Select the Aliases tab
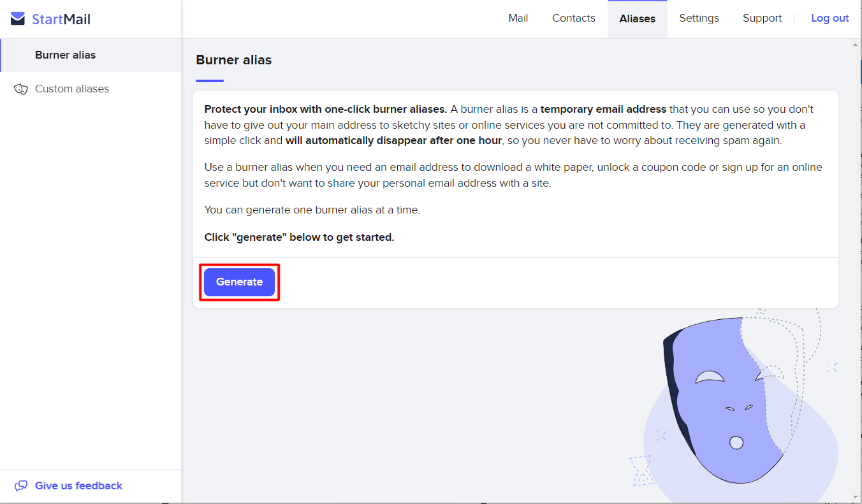Viewport: 862px width, 504px height. coord(637,19)
